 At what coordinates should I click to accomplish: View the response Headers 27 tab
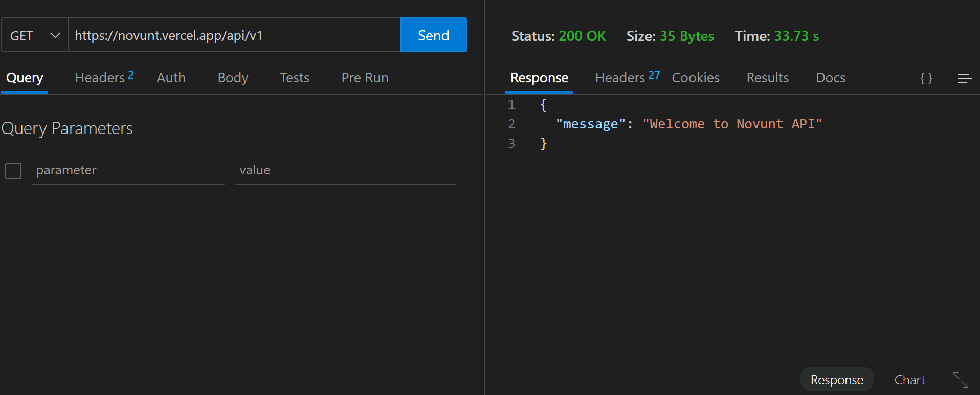628,78
